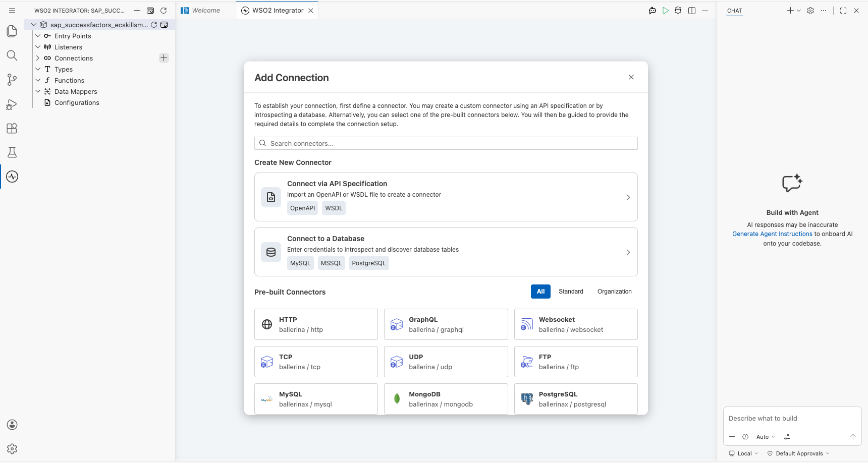Viewport: 868px width, 463px height.
Task: Collapse the Entry Points tree node
Action: pyautogui.click(x=38, y=36)
